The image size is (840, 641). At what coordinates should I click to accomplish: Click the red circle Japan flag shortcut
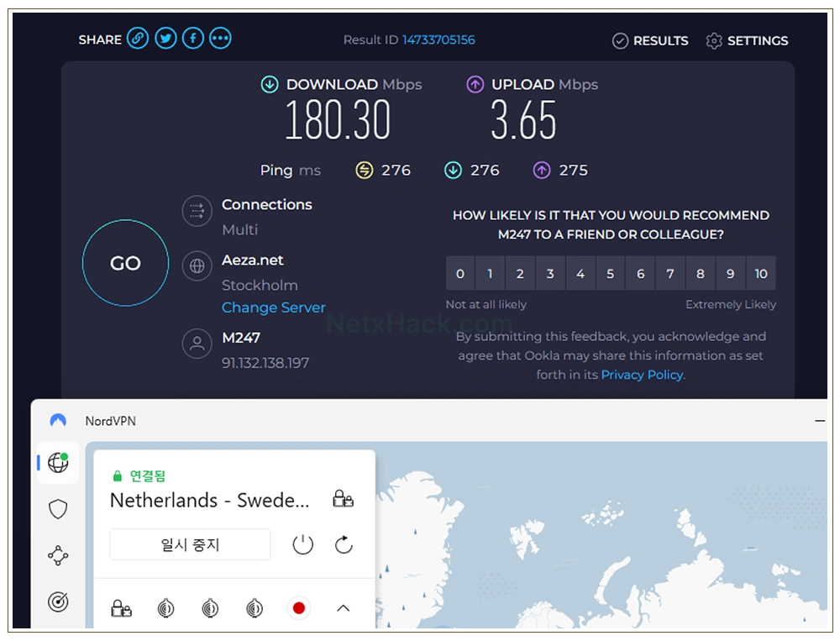coord(299,608)
